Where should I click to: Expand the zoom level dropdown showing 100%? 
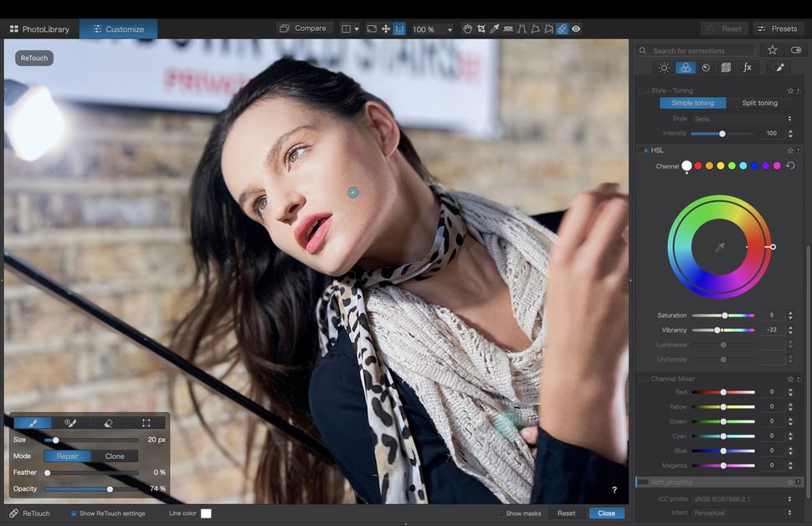click(450, 28)
